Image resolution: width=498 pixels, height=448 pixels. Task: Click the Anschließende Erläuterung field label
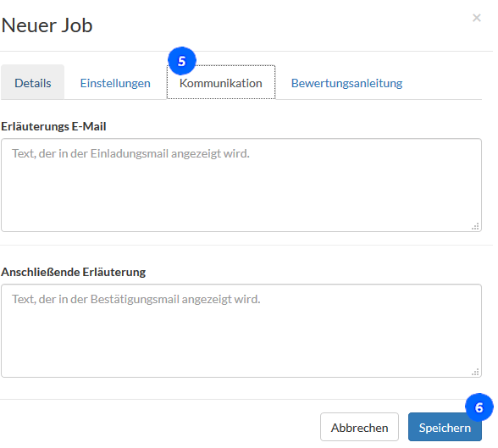[x=74, y=272]
